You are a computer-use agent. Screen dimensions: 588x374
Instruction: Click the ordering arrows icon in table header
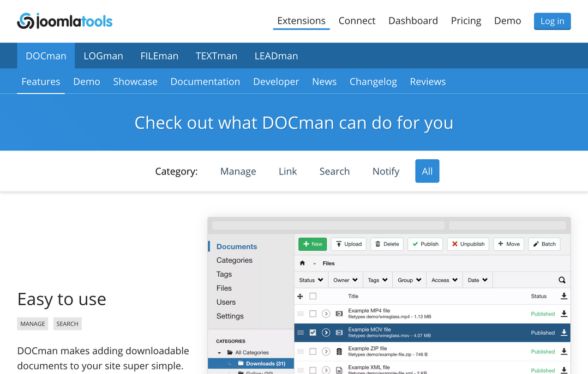pyautogui.click(x=300, y=297)
